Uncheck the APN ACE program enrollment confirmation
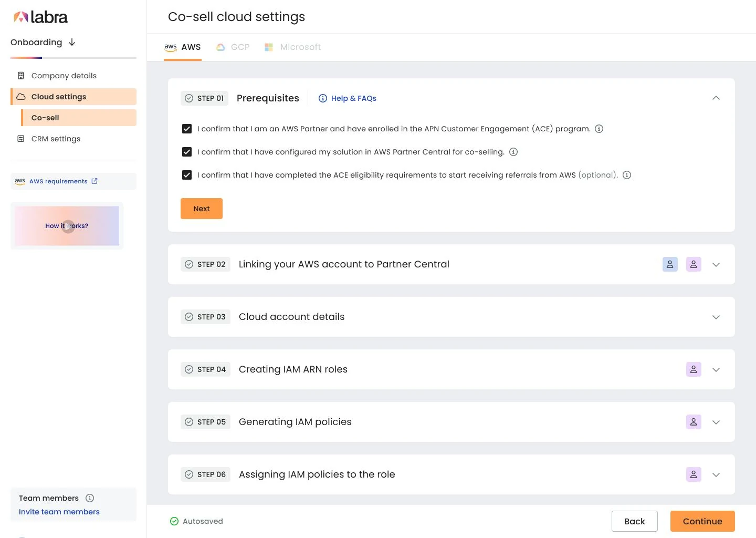Screen dimensions: 756x538 tap(187, 129)
